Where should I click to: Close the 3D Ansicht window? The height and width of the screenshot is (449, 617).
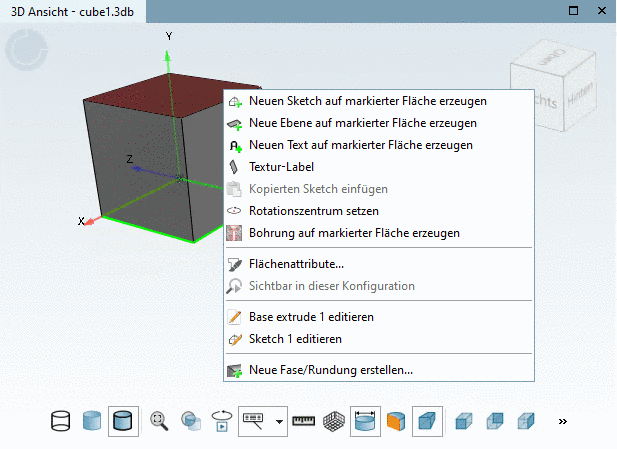[x=602, y=11]
